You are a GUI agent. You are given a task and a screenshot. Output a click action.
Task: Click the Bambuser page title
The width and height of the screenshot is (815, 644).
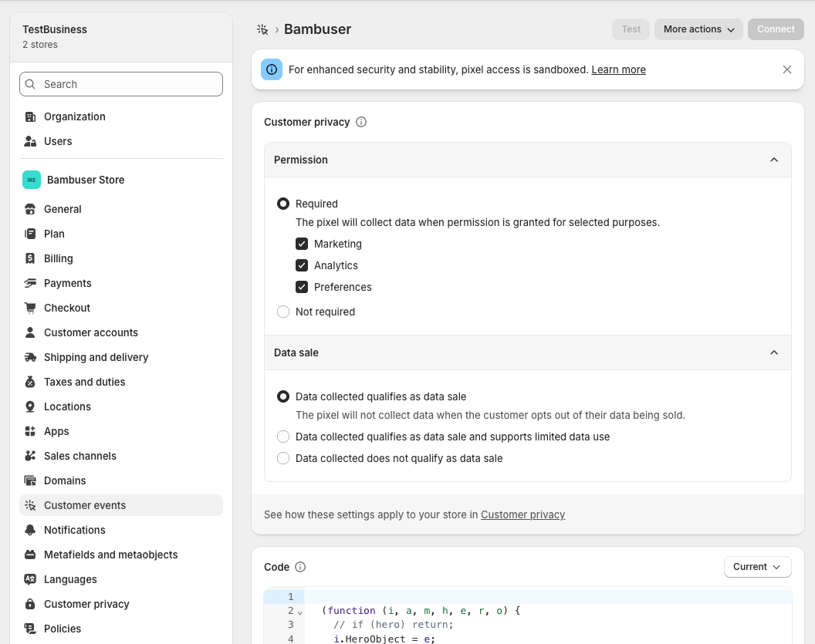(317, 29)
